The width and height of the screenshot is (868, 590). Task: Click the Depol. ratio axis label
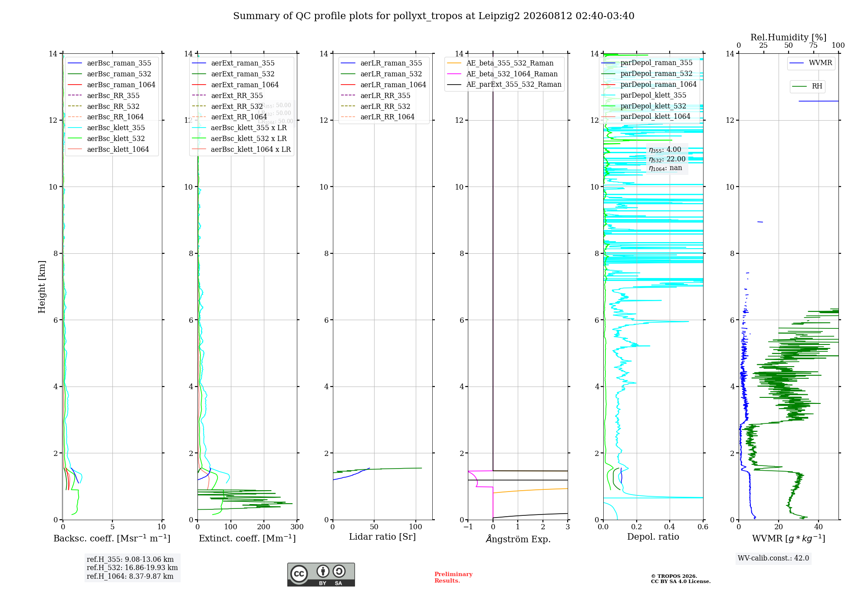coord(653,537)
